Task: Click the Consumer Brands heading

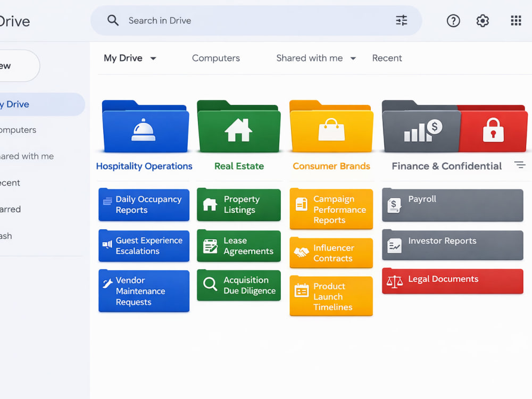Action: tap(331, 166)
